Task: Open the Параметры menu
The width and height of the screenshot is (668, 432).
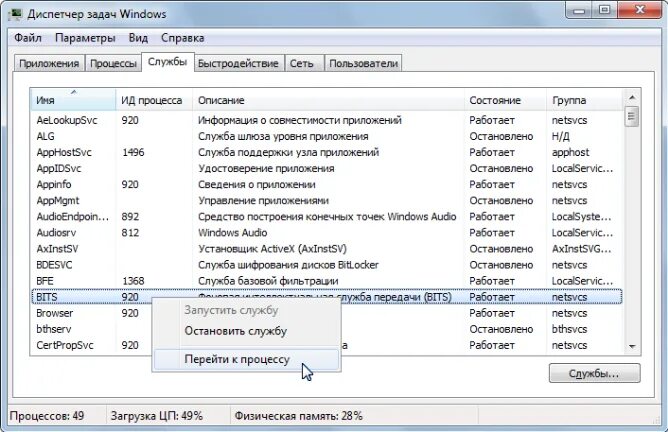Action: (x=85, y=38)
